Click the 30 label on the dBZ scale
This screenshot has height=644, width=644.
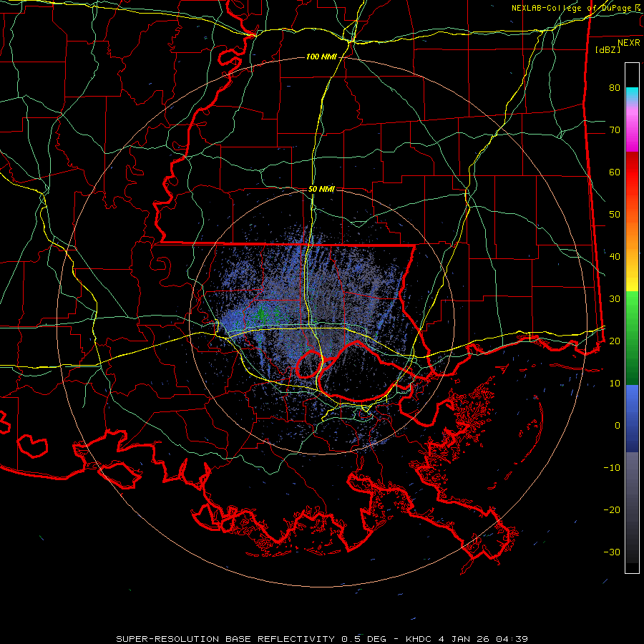(x=615, y=299)
